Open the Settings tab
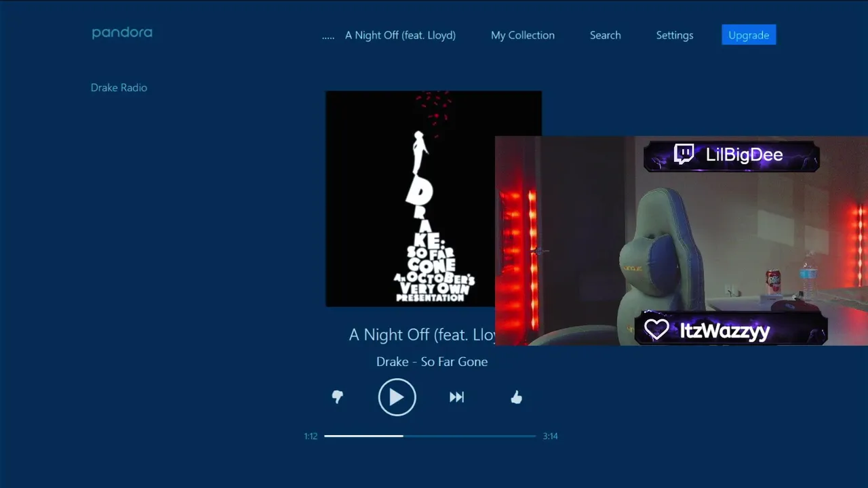This screenshot has height=488, width=868. tap(675, 35)
